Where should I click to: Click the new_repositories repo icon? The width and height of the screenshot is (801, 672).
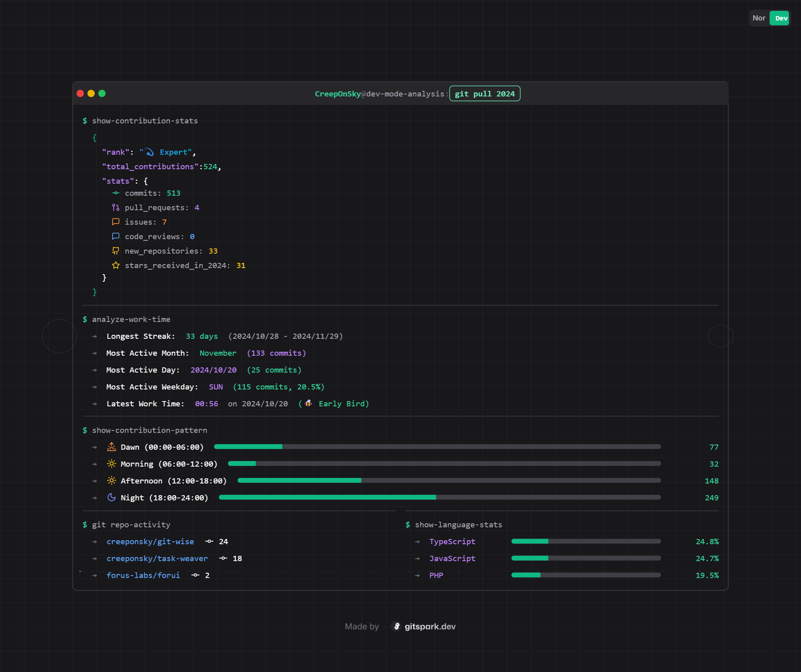click(116, 251)
